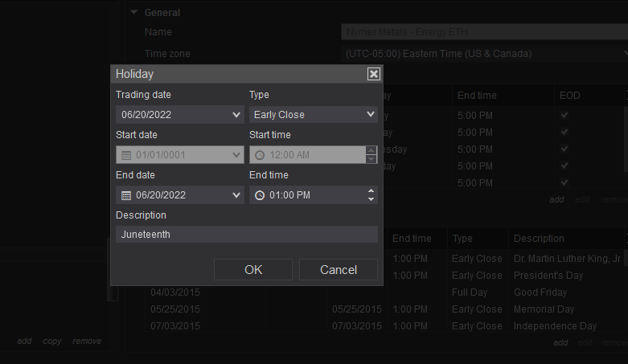The width and height of the screenshot is (628, 364).
Task: Toggle the first EOD checkbox
Action: tap(564, 115)
